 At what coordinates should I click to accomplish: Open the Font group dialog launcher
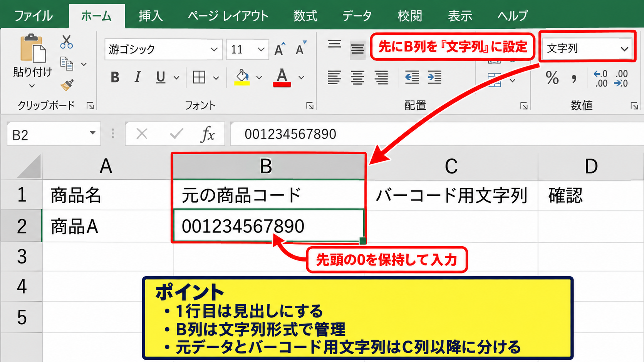(x=310, y=106)
